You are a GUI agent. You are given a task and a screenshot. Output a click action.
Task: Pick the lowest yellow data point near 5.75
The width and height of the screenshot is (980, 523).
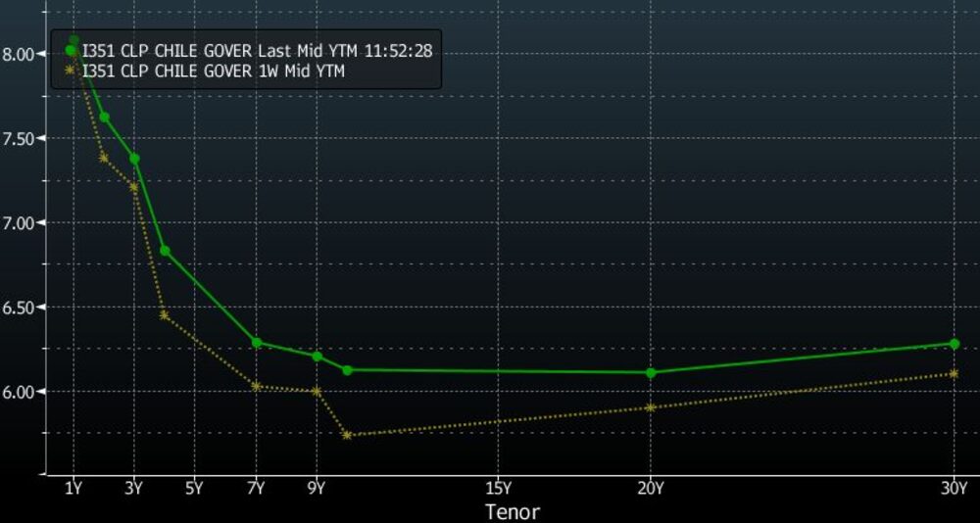[x=347, y=434]
